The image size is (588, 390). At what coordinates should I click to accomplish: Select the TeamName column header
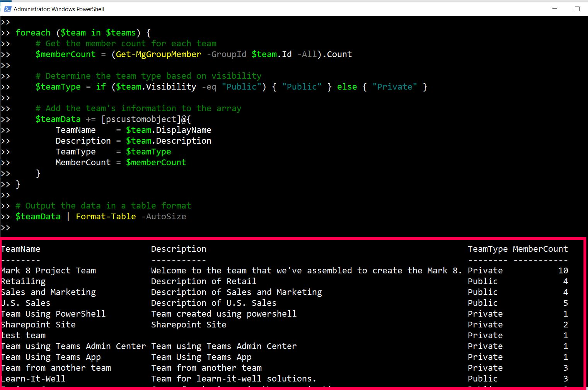pyautogui.click(x=21, y=249)
